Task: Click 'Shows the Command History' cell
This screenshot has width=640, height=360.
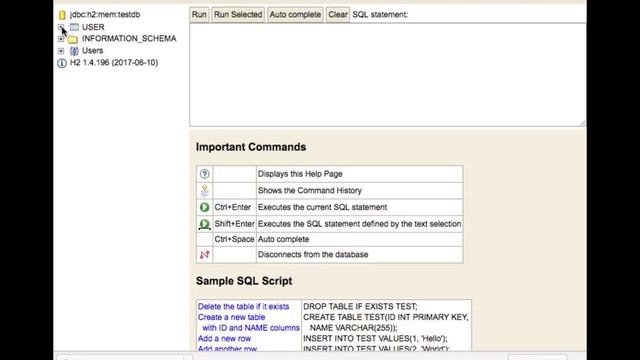Action: pos(360,191)
